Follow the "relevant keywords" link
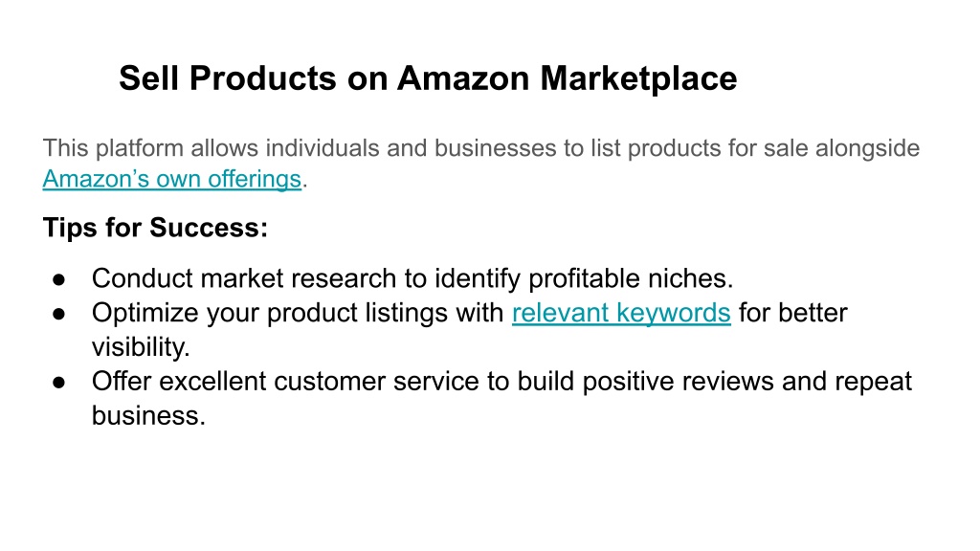This screenshot has height=551, width=980. 621,313
